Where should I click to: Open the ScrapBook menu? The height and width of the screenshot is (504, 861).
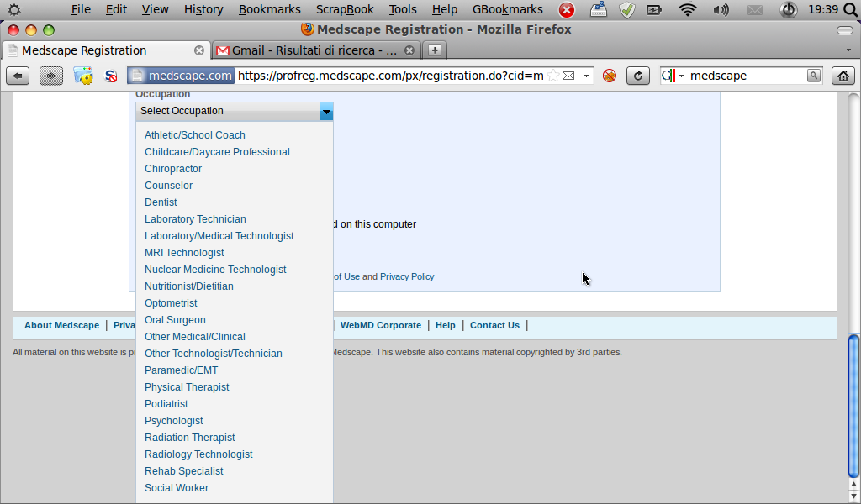pyautogui.click(x=345, y=9)
